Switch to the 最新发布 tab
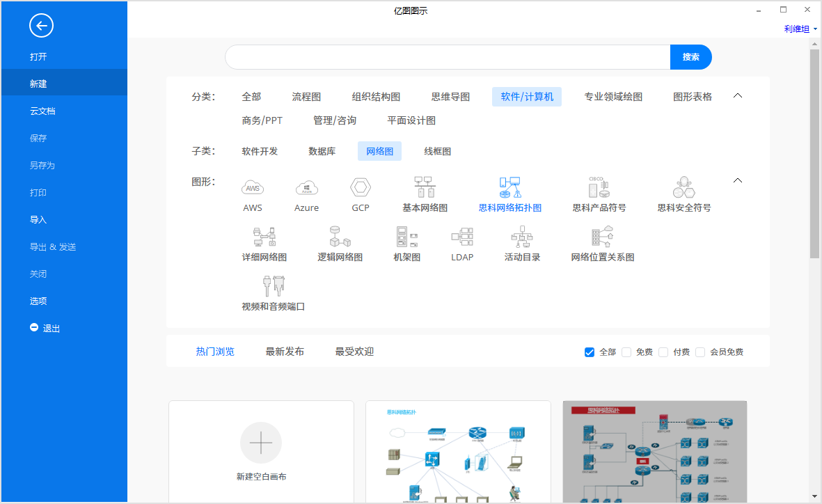 click(285, 352)
